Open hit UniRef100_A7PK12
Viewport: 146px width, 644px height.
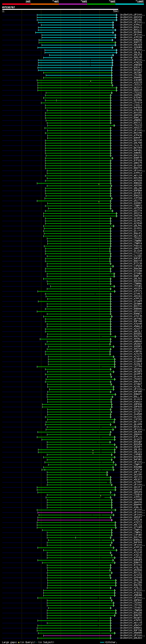coord(131,25)
